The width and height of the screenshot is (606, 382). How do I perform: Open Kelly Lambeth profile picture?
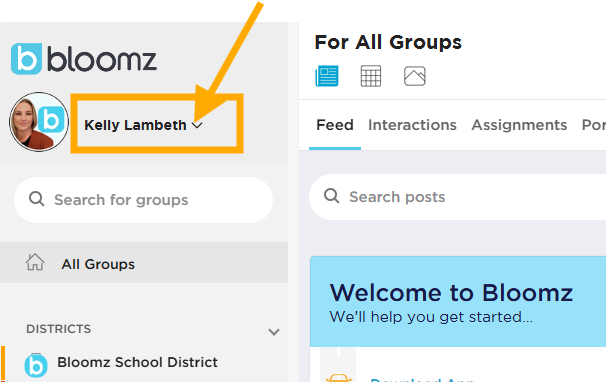pyautogui.click(x=39, y=122)
